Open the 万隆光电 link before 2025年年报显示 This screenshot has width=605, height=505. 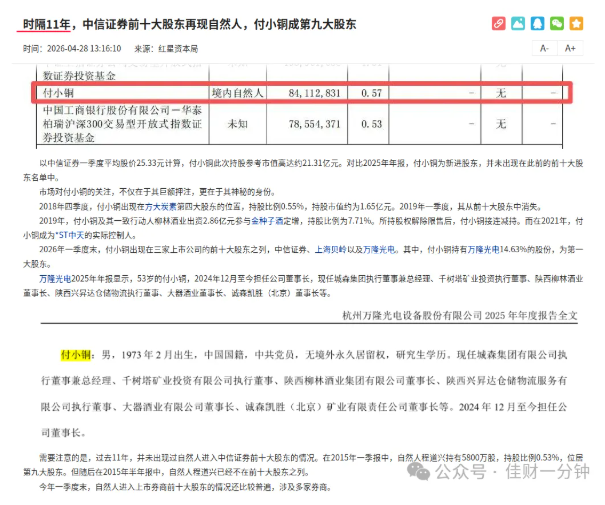(x=55, y=279)
